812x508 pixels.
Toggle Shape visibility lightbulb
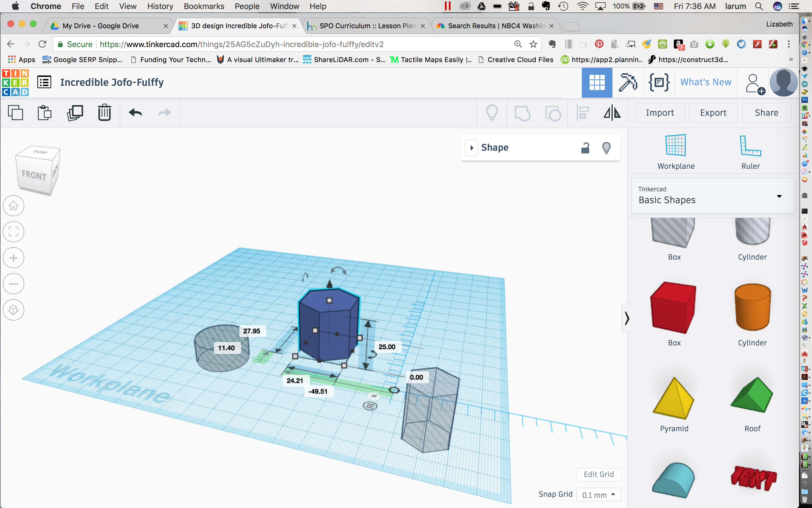606,148
